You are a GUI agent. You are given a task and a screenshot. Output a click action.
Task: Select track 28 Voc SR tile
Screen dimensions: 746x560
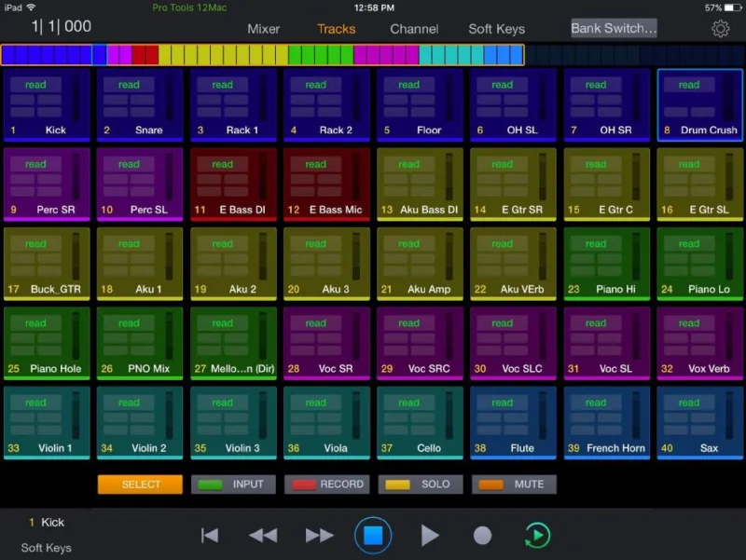pyautogui.click(x=326, y=343)
